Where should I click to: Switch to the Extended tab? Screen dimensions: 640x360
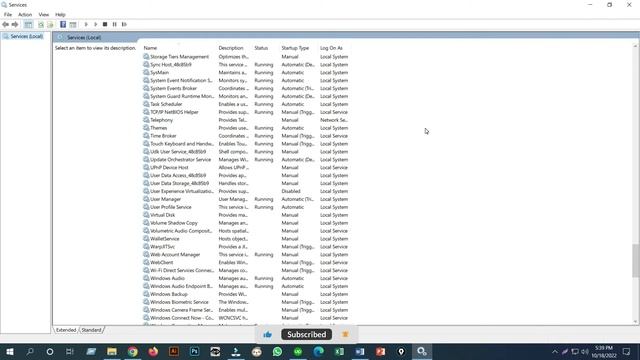click(x=66, y=330)
